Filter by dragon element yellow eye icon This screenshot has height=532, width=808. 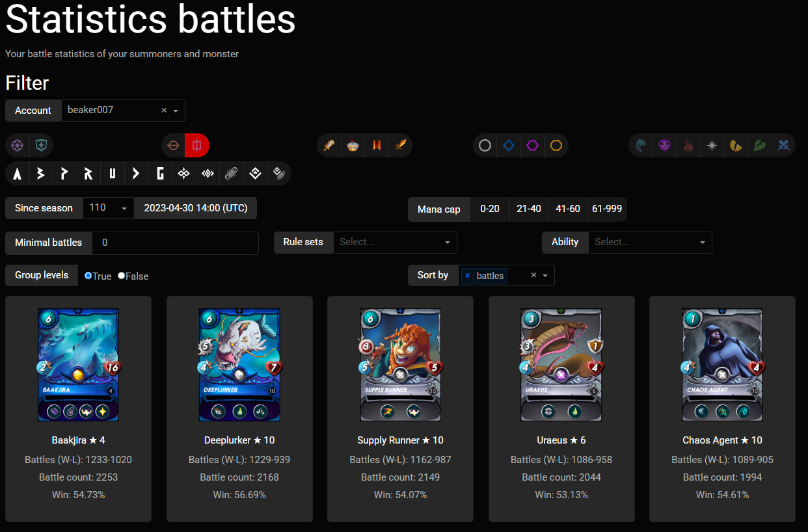tap(736, 146)
